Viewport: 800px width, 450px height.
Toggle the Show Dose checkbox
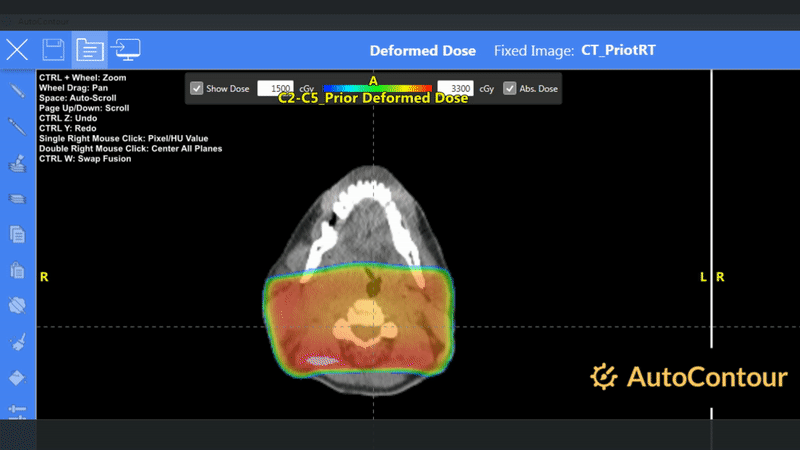tap(197, 88)
